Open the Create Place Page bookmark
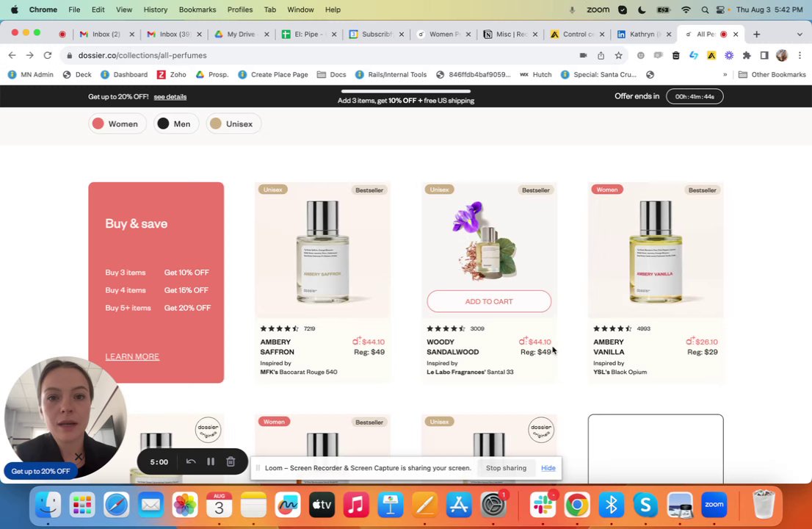 point(273,75)
